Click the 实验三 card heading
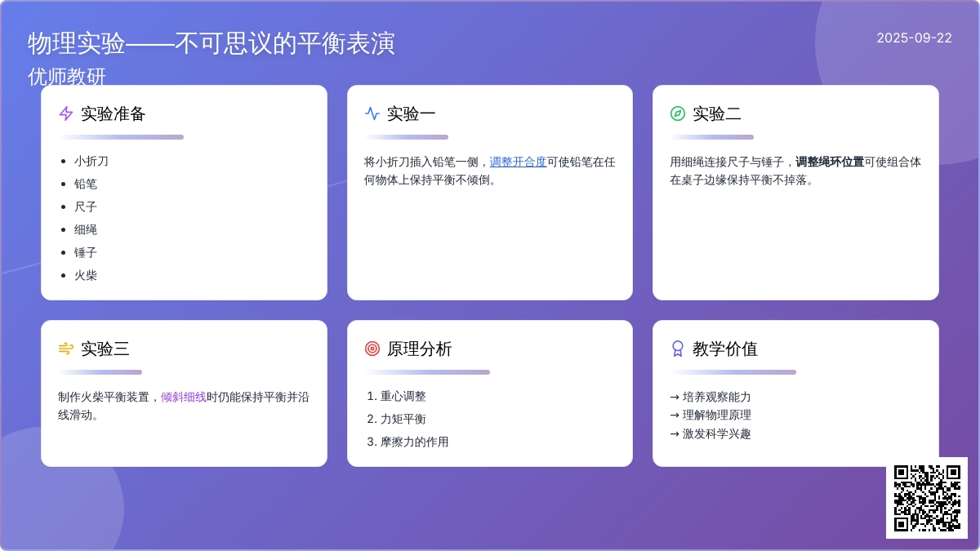980x551 pixels. (x=105, y=349)
